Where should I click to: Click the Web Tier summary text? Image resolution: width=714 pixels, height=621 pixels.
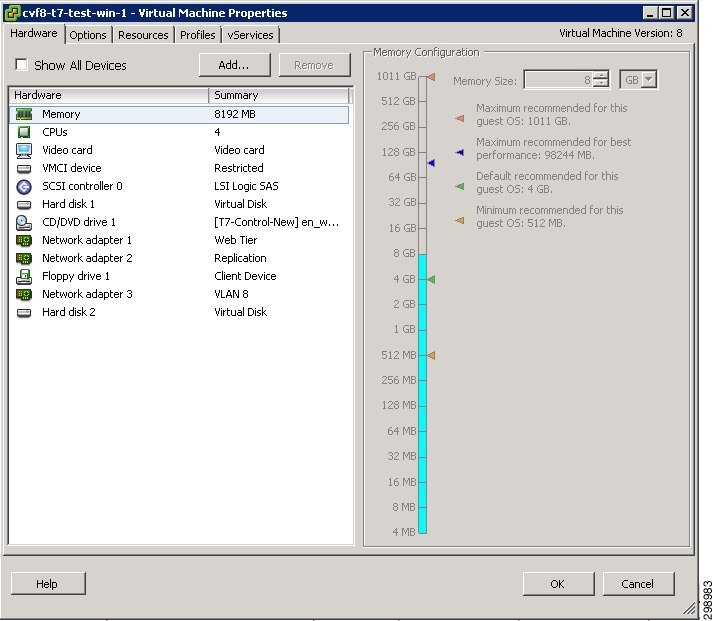coord(235,240)
